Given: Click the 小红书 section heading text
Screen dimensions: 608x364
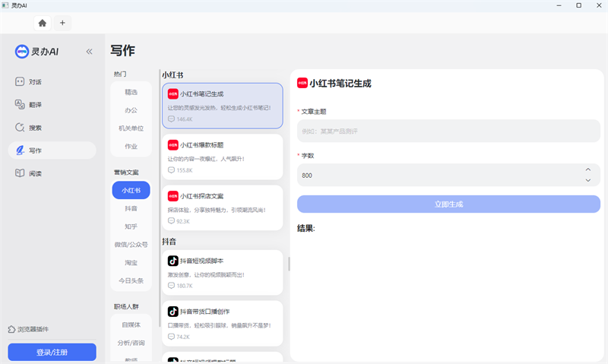Looking at the screenshot, I should [173, 74].
